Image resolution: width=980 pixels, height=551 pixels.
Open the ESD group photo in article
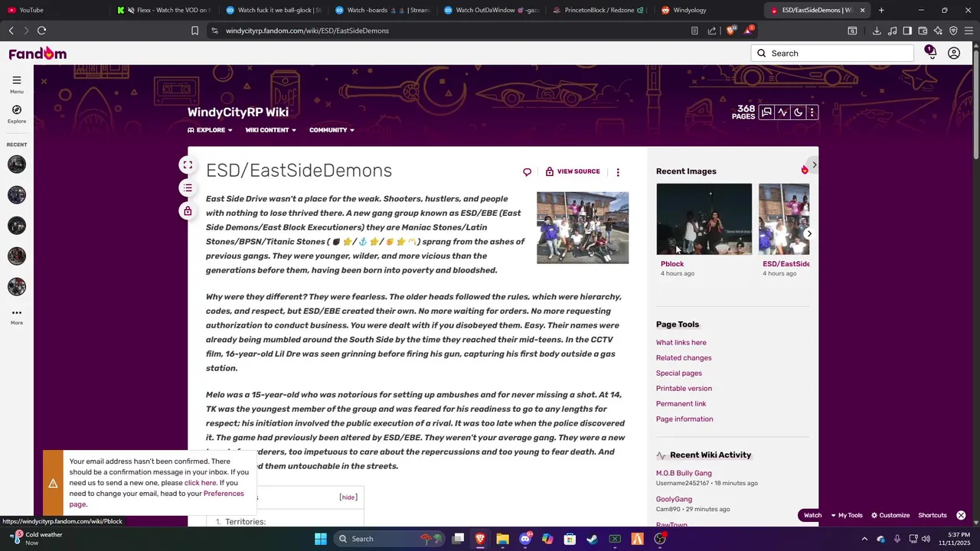[x=583, y=228]
